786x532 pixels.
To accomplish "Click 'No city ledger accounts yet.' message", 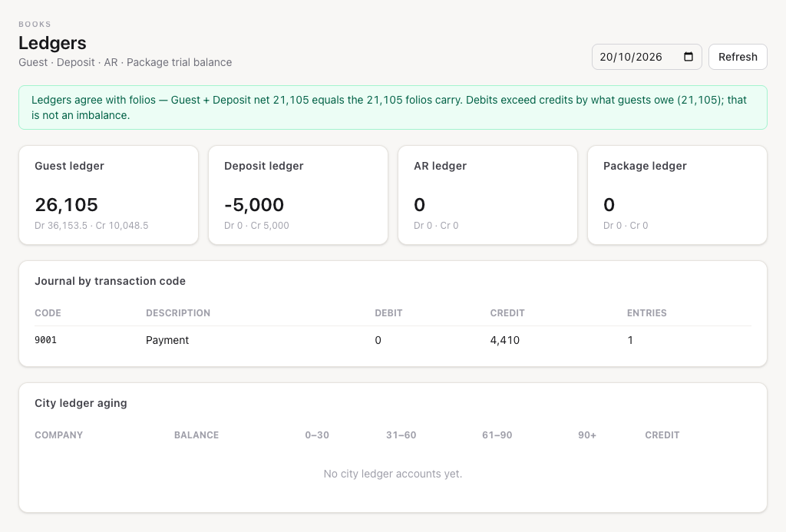I will (393, 474).
